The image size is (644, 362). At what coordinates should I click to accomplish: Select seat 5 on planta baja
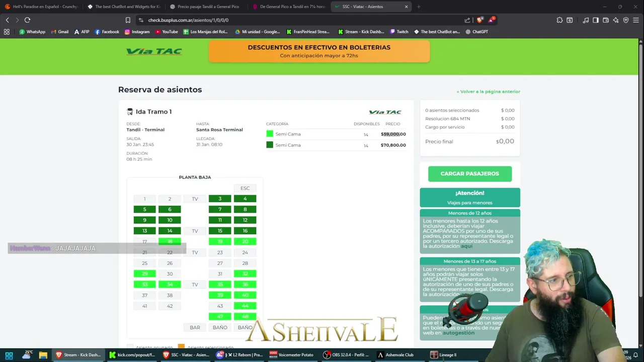[x=144, y=209]
